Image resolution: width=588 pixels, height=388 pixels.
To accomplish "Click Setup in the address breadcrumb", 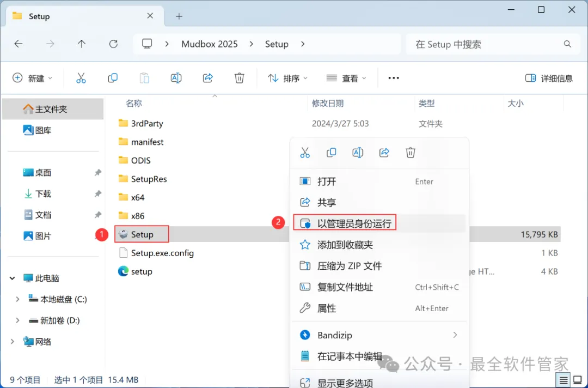I will coord(277,44).
